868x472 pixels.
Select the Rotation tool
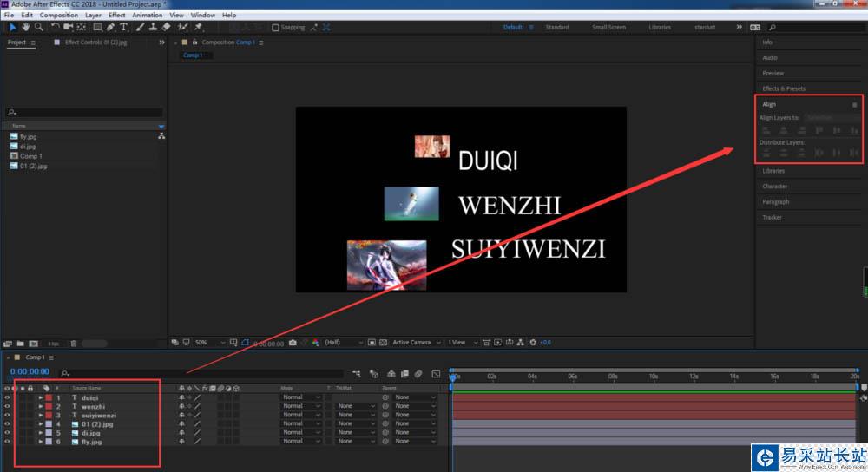pyautogui.click(x=55, y=27)
